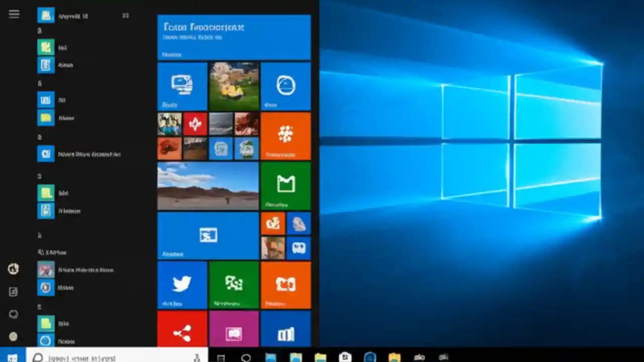Image resolution: width=644 pixels, height=362 pixels.
Task: Open the orange tile with snowflake icon
Action: coord(285,136)
